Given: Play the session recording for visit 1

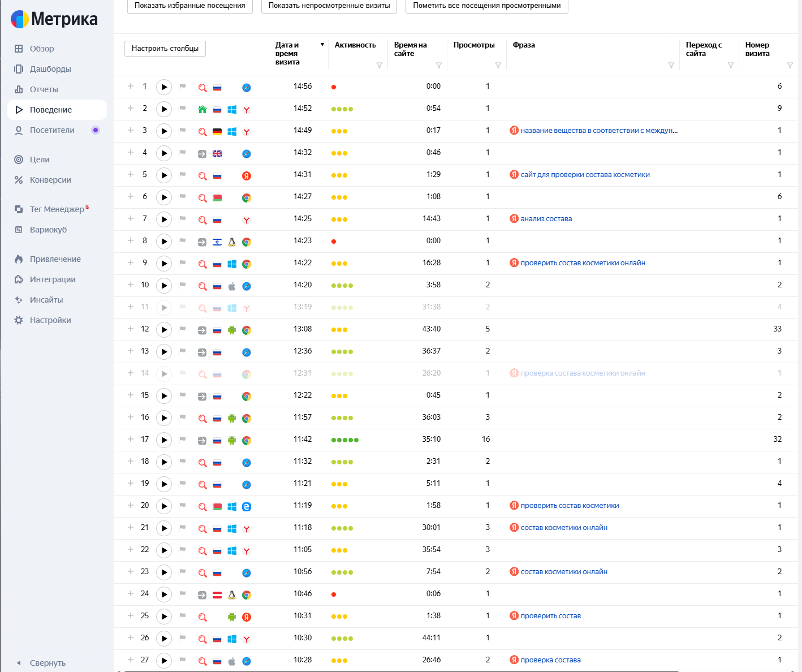Looking at the screenshot, I should pos(164,87).
